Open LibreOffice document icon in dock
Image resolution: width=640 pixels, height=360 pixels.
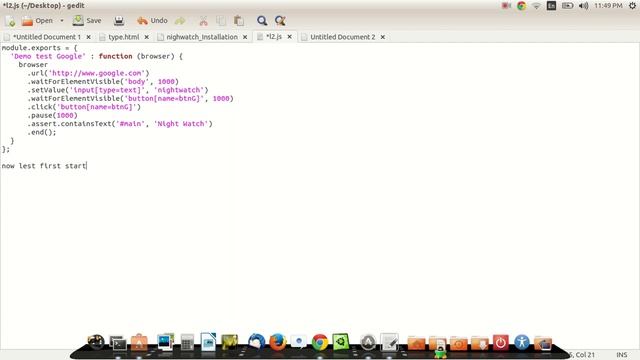[x=208, y=342]
